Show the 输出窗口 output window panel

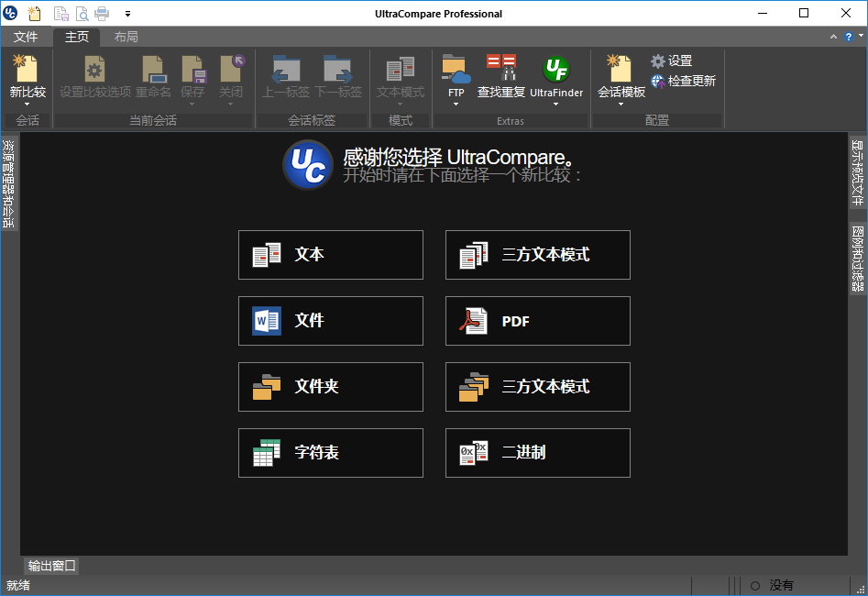click(x=51, y=566)
